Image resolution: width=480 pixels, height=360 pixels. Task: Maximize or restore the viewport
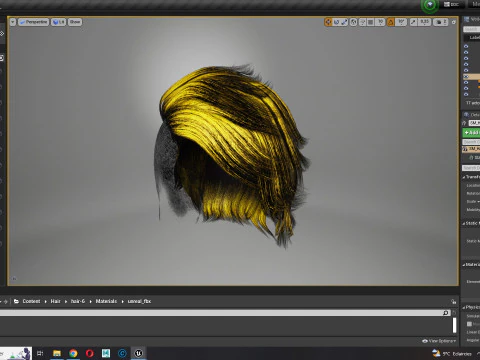(453, 22)
